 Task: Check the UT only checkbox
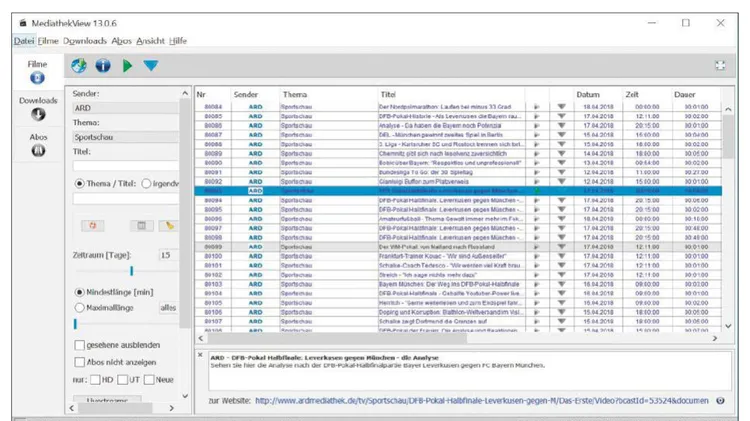(122, 380)
